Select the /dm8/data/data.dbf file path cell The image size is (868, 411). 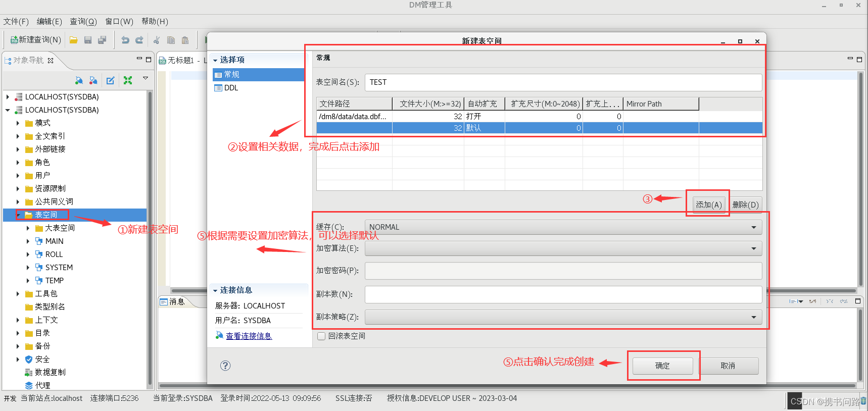tap(354, 117)
